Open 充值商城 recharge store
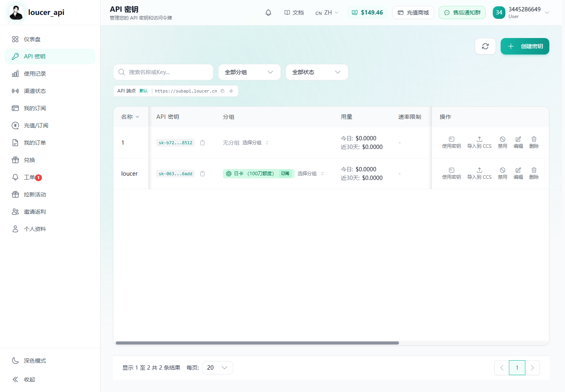 [x=413, y=13]
